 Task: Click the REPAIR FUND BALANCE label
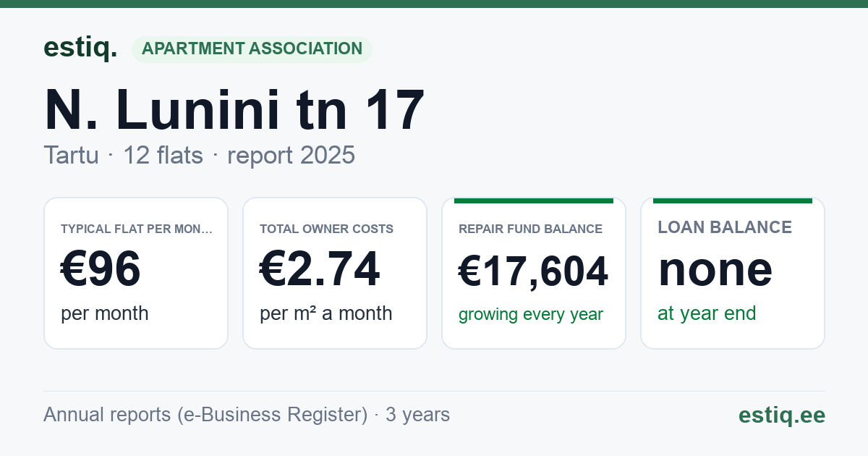[x=530, y=229]
